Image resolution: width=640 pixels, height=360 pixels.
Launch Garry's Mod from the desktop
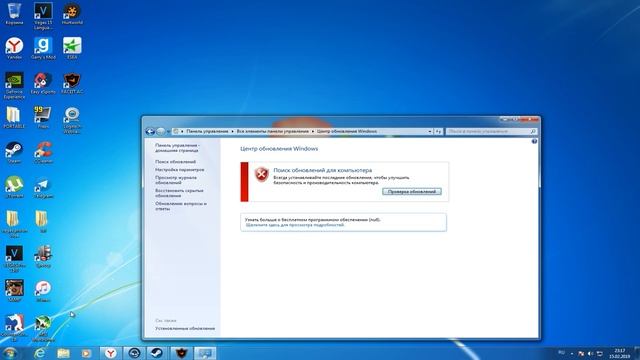pos(43,48)
